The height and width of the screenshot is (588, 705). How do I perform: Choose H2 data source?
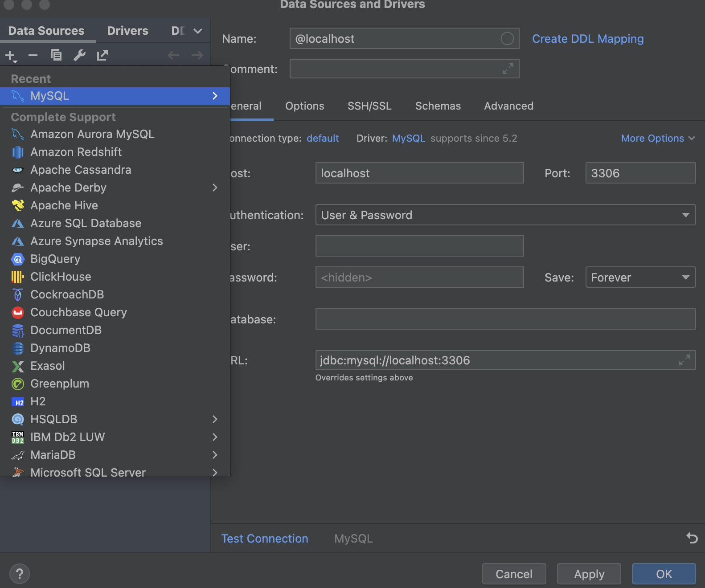115,401
